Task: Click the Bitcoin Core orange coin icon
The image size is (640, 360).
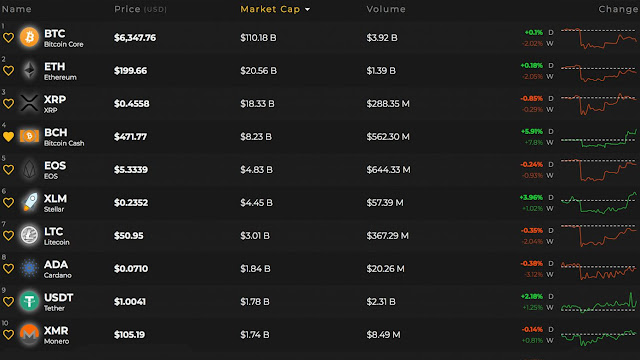Action: click(x=29, y=37)
